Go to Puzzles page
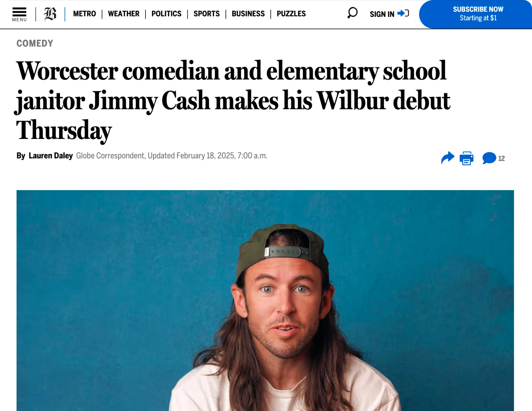 click(291, 14)
